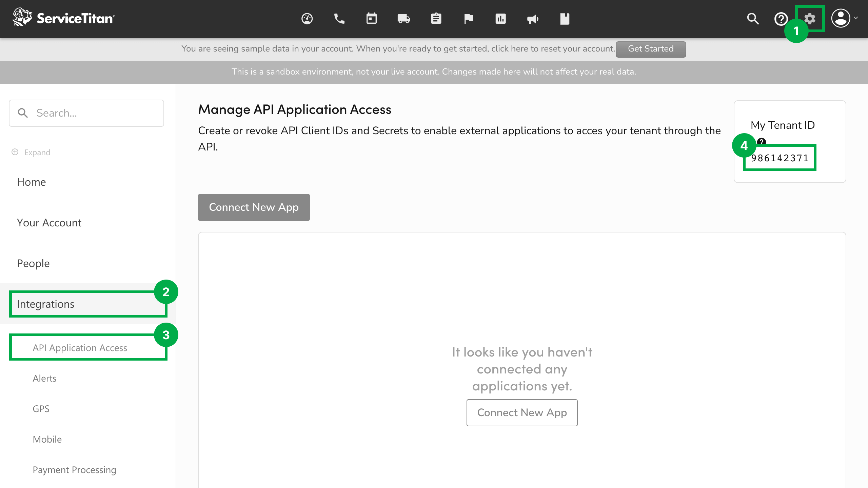Open Your Account in the sidebar
The height and width of the screenshot is (488, 868).
(49, 223)
